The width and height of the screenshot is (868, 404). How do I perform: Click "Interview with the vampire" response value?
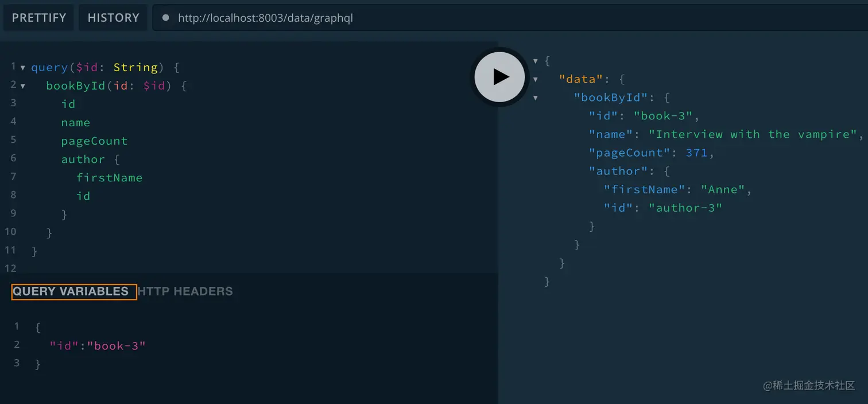coord(753,134)
